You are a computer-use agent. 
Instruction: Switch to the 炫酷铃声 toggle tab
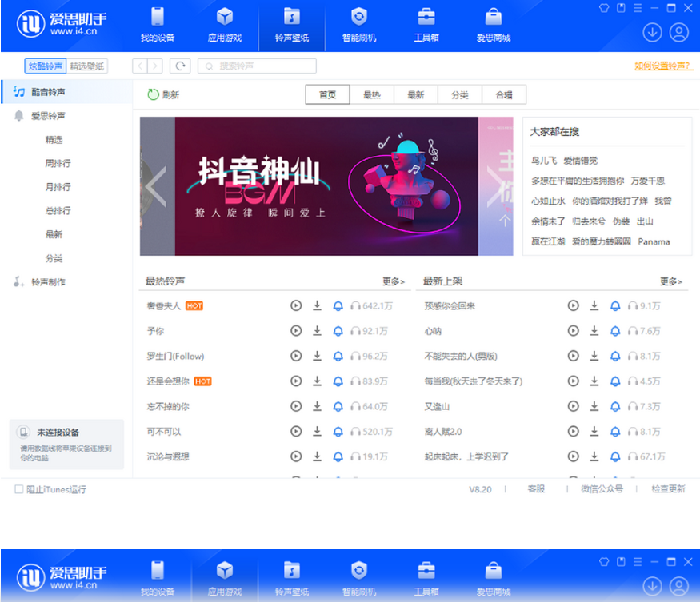tap(45, 66)
